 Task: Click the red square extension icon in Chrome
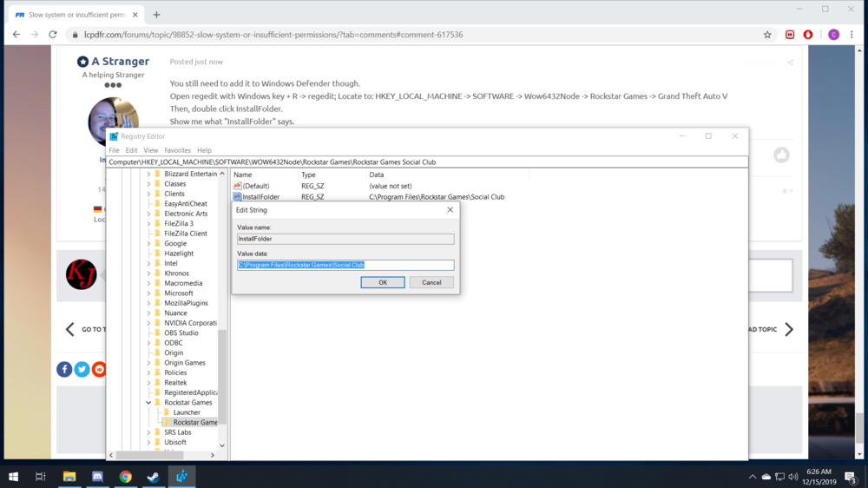[790, 35]
